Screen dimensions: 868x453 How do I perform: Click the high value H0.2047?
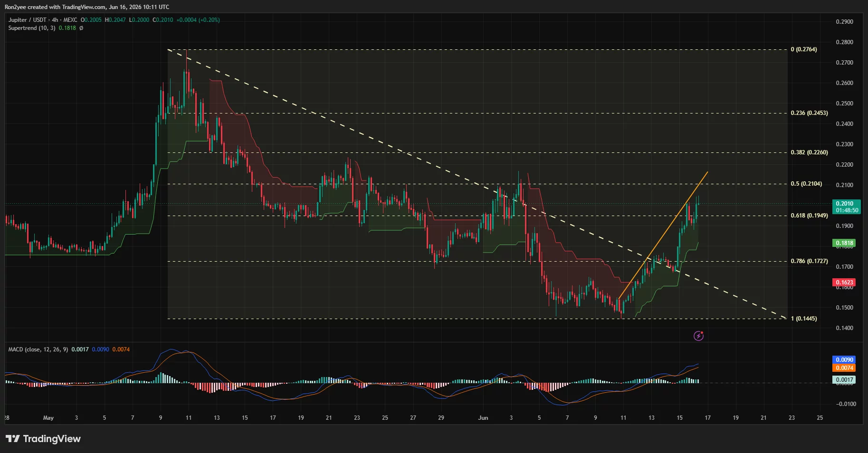(x=115, y=20)
